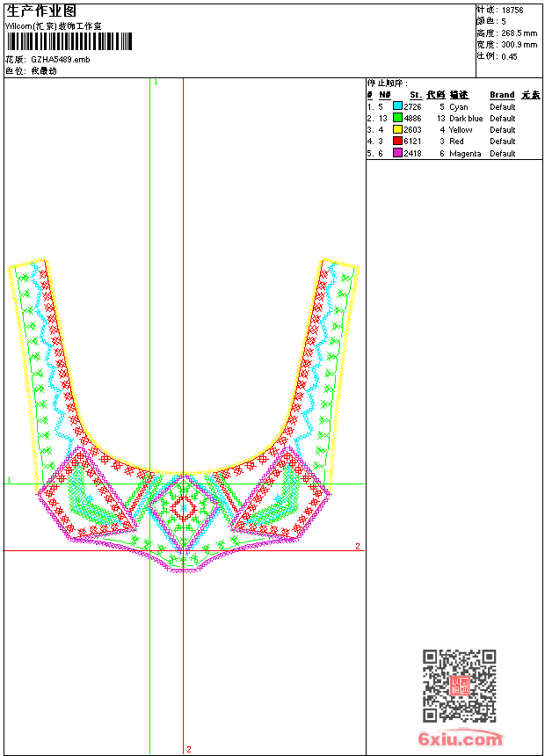Click the width value "300.9 mm"
Image resolution: width=545 pixels, height=756 pixels.
click(x=519, y=45)
